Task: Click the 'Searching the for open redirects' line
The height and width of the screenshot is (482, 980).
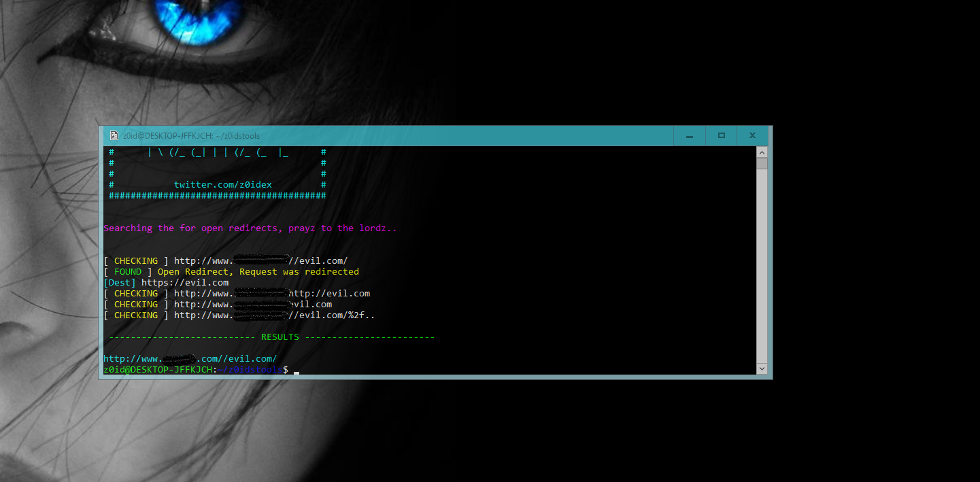Action: pos(250,228)
